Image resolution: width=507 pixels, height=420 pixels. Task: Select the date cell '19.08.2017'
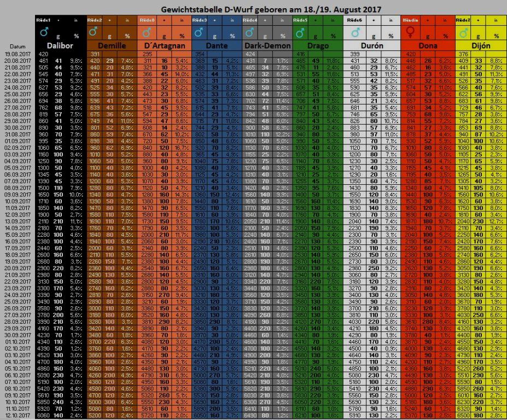(18, 54)
